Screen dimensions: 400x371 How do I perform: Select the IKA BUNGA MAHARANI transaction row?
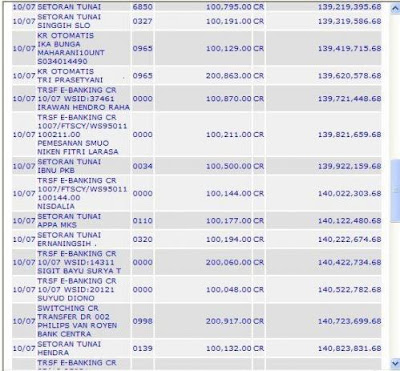[x=197, y=48]
